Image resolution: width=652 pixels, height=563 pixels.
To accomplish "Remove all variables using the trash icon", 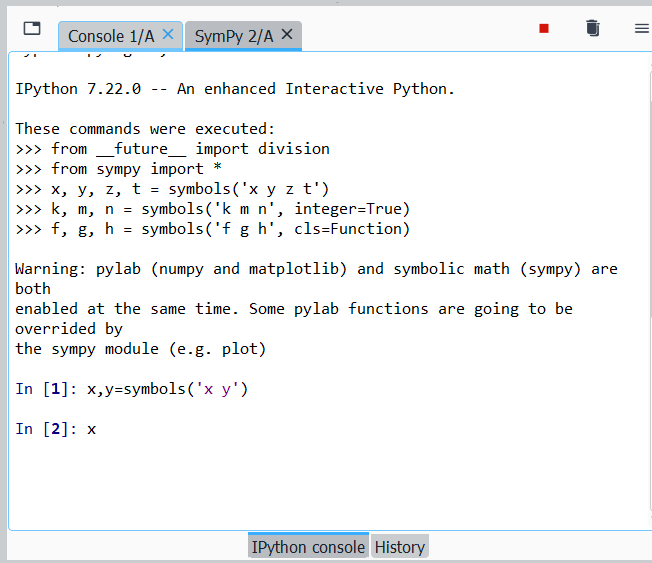I will point(593,28).
